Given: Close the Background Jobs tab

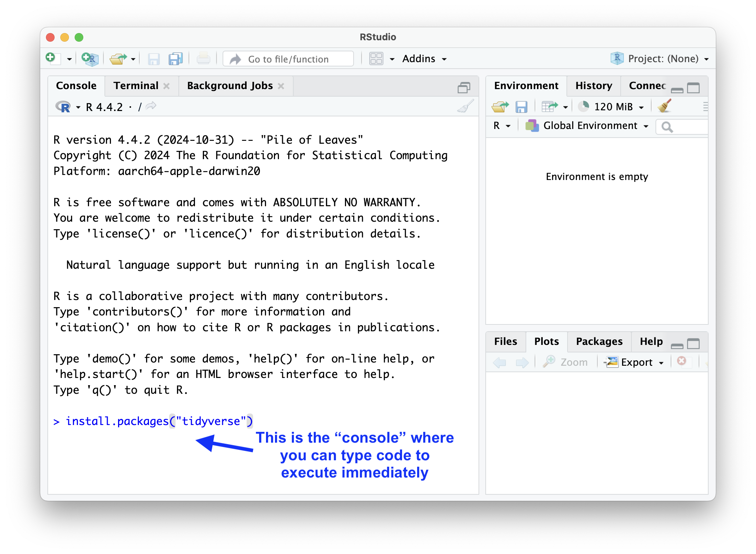Looking at the screenshot, I should pyautogui.click(x=281, y=86).
